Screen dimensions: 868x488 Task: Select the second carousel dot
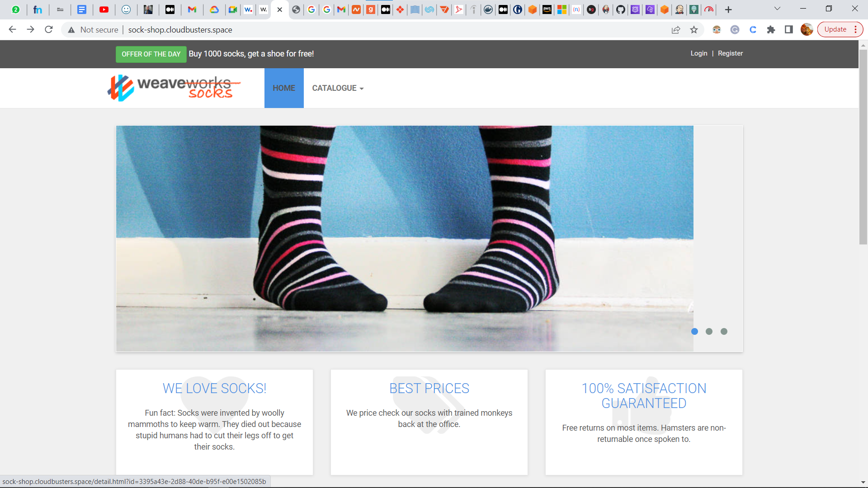tap(709, 332)
